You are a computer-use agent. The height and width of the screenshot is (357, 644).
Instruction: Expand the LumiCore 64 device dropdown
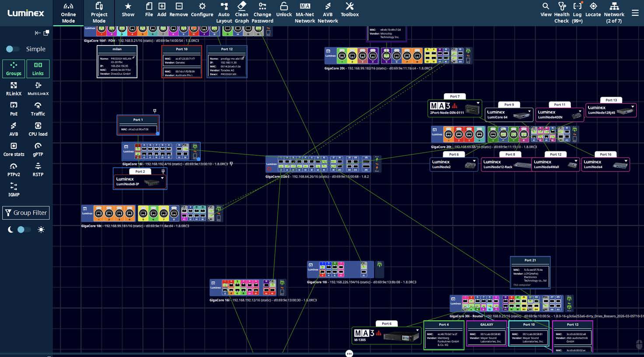pyautogui.click(x=529, y=112)
